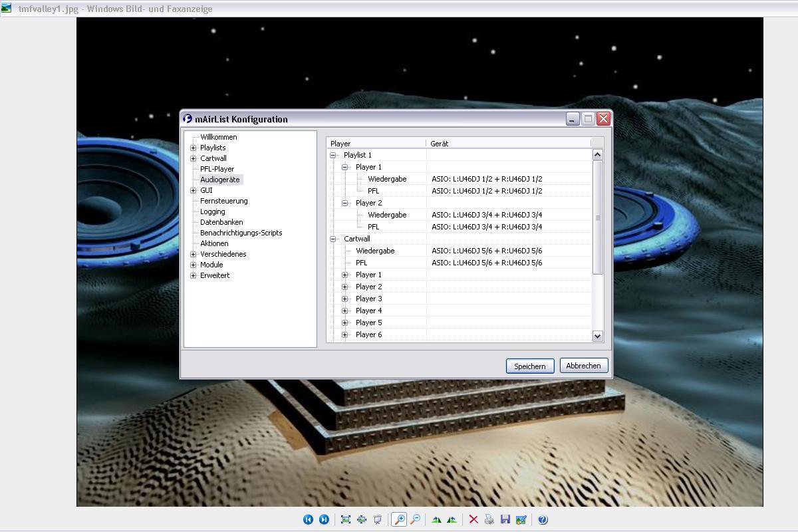Screen dimensions: 798x532
Task: Open the Datenbanken settings
Action: point(221,222)
